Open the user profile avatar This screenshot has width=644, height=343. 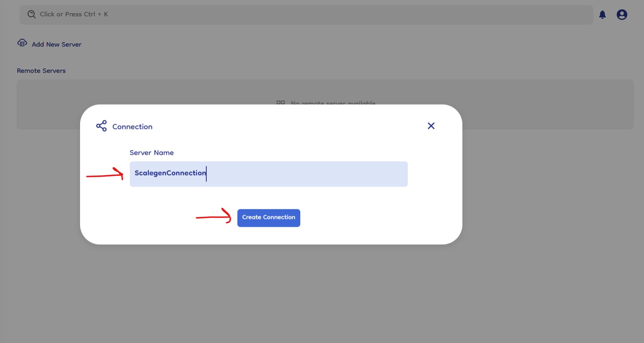(622, 15)
